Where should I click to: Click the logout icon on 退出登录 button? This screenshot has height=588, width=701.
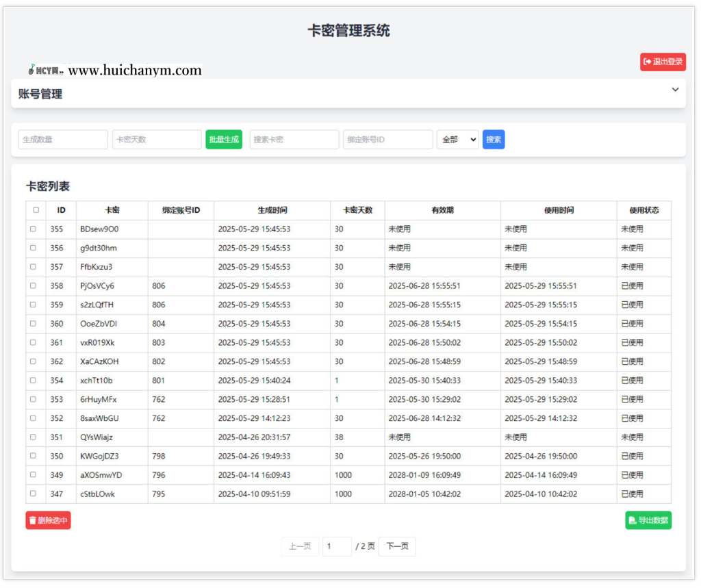pos(649,62)
